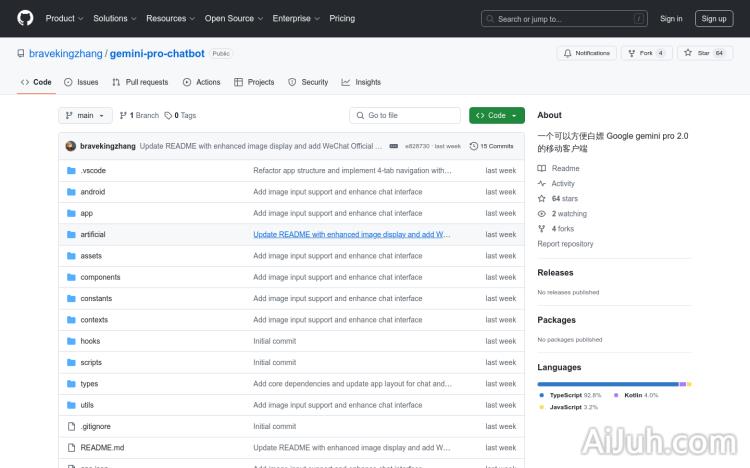Select the Code tab
The width and height of the screenshot is (750, 468).
[36, 82]
